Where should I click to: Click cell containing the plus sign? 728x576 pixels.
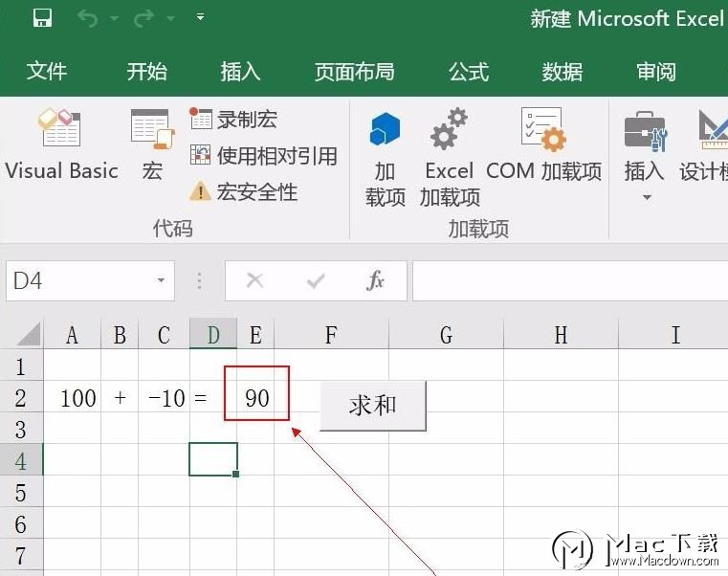point(120,398)
